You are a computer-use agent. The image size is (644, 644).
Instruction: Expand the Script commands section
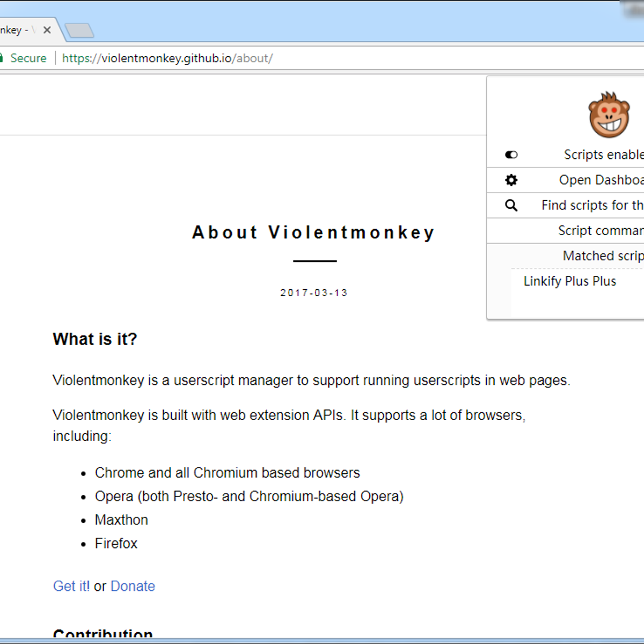pyautogui.click(x=566, y=230)
